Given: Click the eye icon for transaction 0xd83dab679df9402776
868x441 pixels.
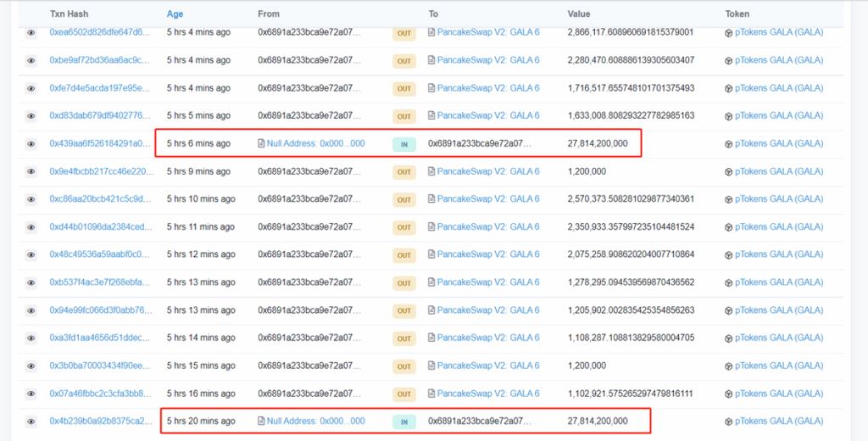Looking at the screenshot, I should click(x=31, y=116).
